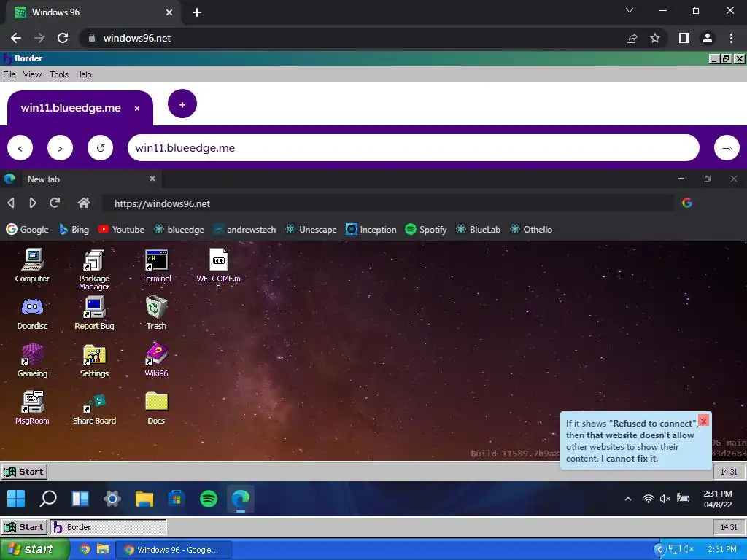
Task: Open the Bing bookmark link
Action: pyautogui.click(x=74, y=229)
